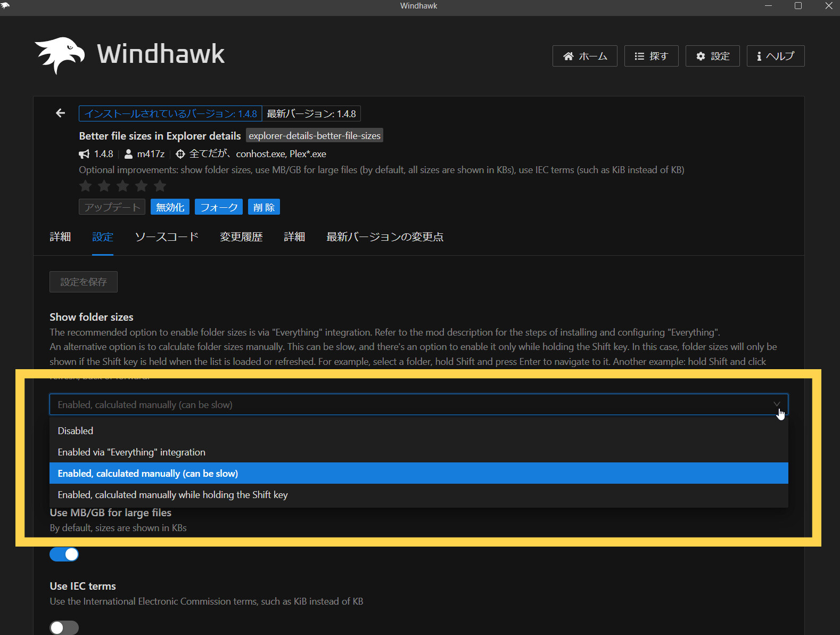Open the 変更履歴 tab
The width and height of the screenshot is (840, 635).
(241, 237)
